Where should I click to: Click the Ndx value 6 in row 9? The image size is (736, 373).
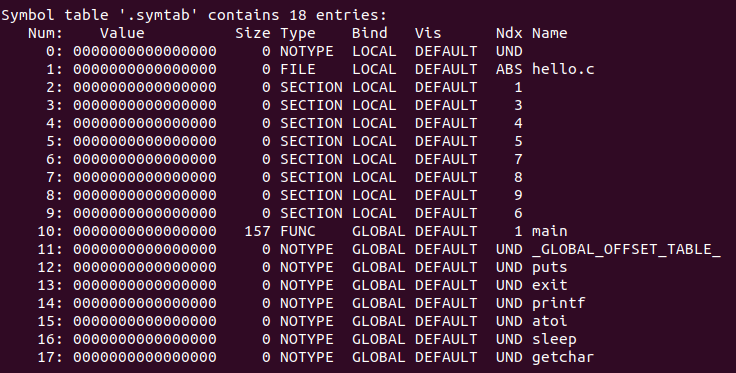518,213
